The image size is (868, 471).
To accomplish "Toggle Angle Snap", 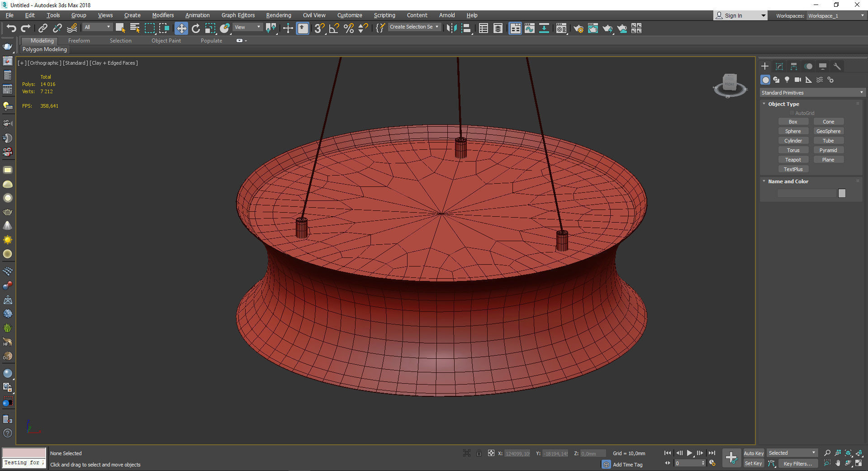I will (x=334, y=29).
